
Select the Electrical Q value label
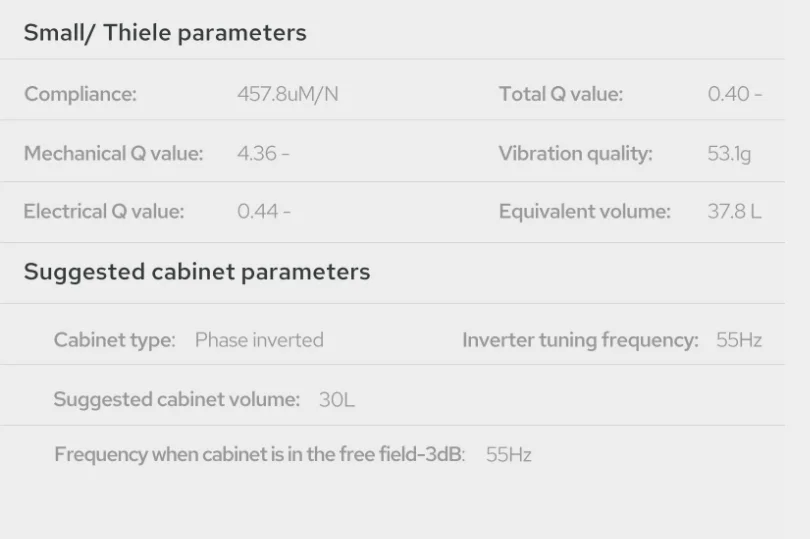[104, 211]
